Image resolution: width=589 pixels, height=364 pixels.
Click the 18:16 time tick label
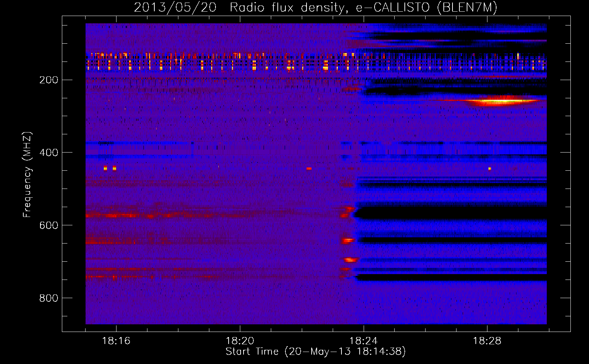click(x=116, y=341)
